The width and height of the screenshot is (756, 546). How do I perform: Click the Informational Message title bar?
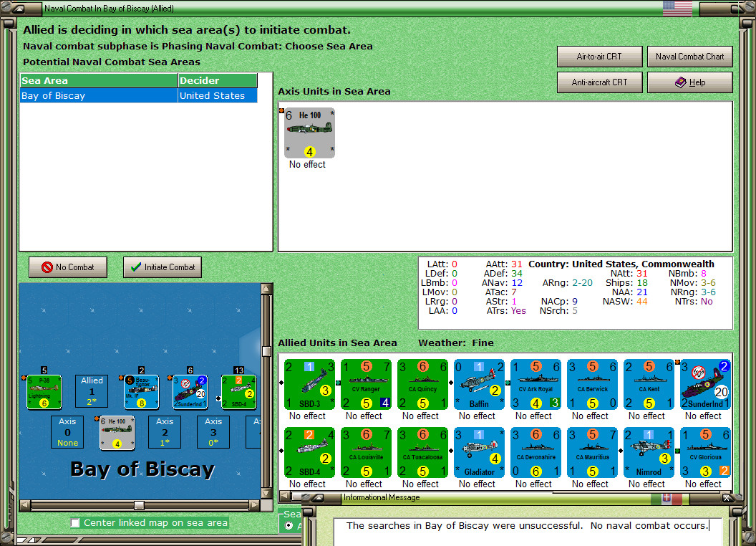(516, 497)
